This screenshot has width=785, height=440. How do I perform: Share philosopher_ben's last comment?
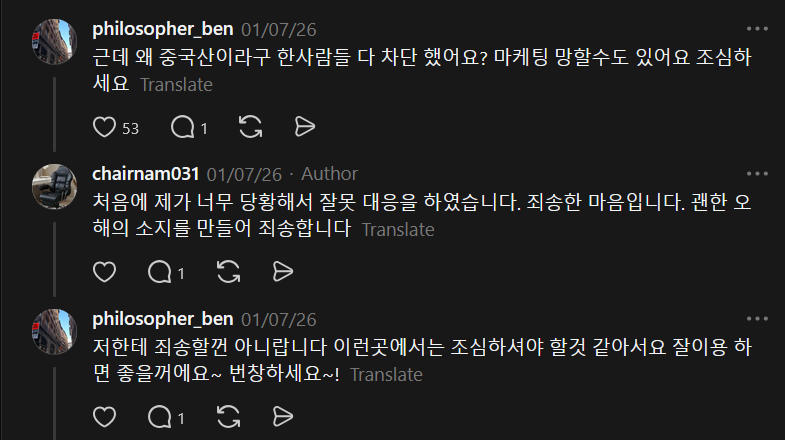(x=282, y=417)
